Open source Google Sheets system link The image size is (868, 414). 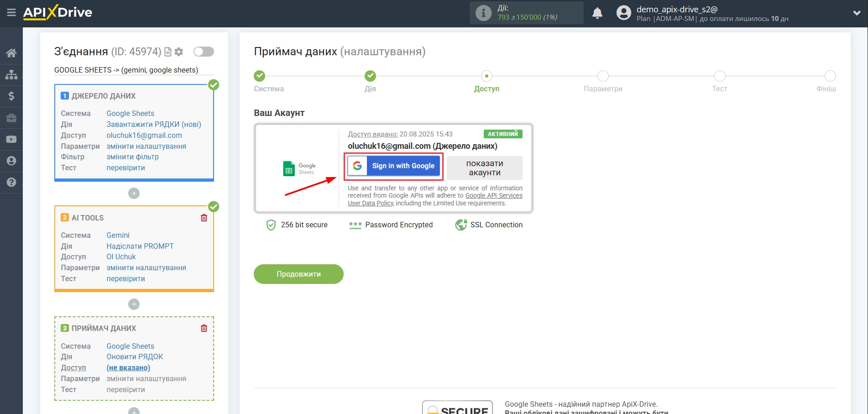pos(130,113)
